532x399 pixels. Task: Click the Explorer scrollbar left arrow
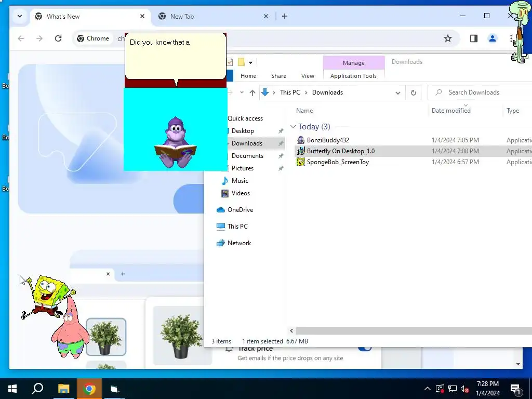(x=291, y=330)
